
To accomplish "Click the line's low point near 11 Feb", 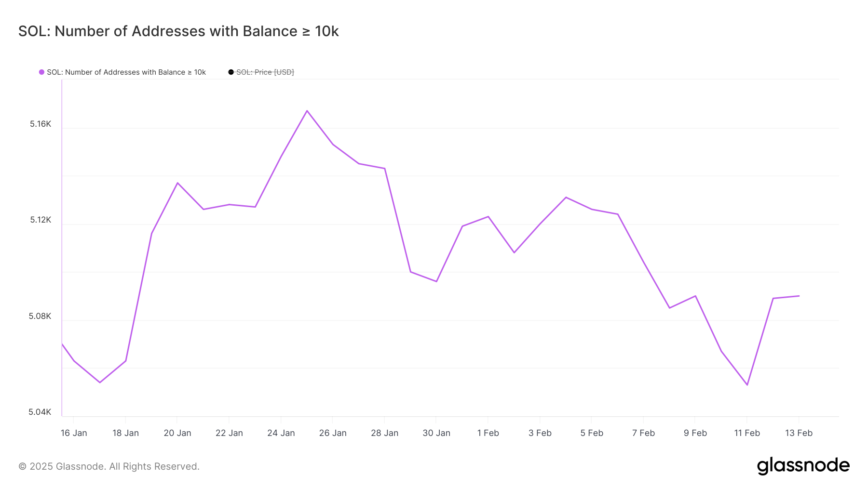I will tap(747, 385).
